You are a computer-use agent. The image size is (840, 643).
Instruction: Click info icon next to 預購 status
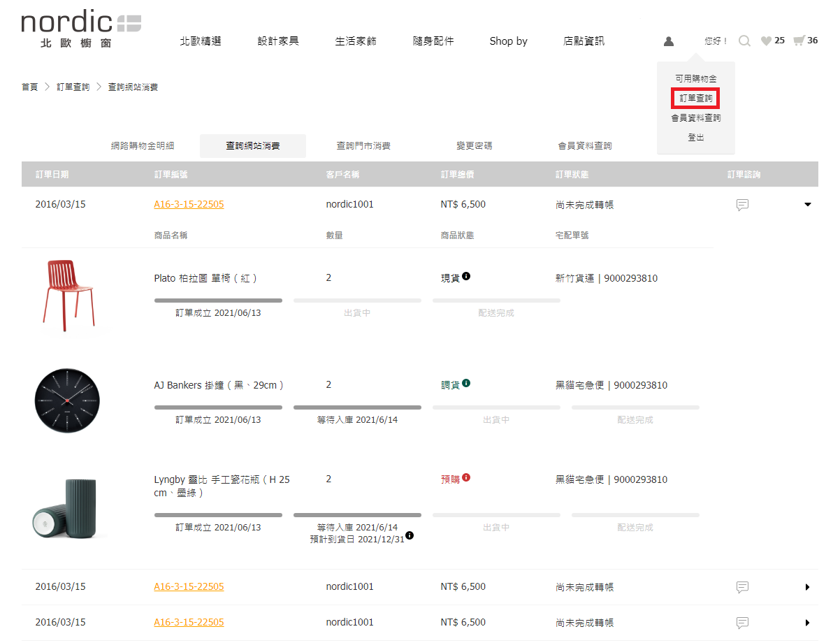466,477
